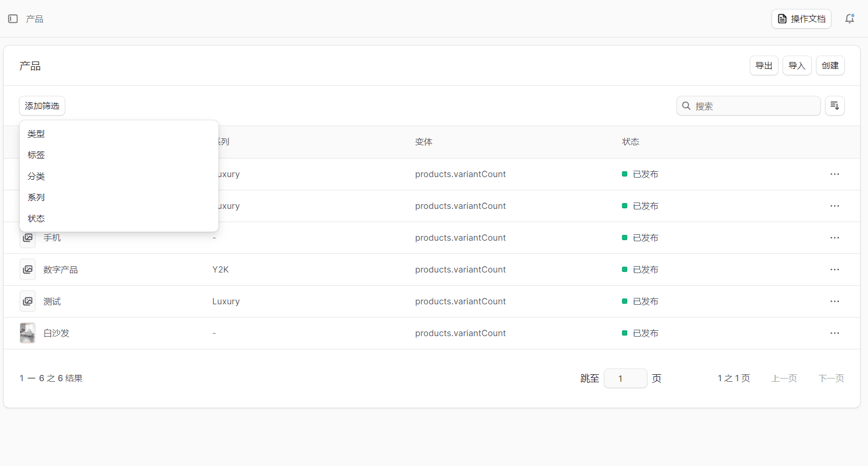Choose 分类 from the filter menu
The image size is (868, 466).
coord(37,177)
